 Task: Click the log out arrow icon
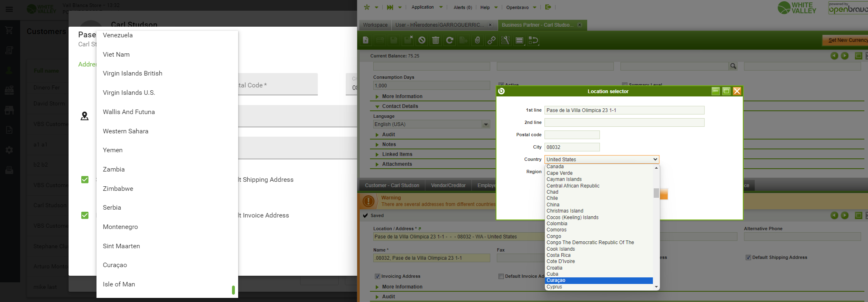coord(548,7)
